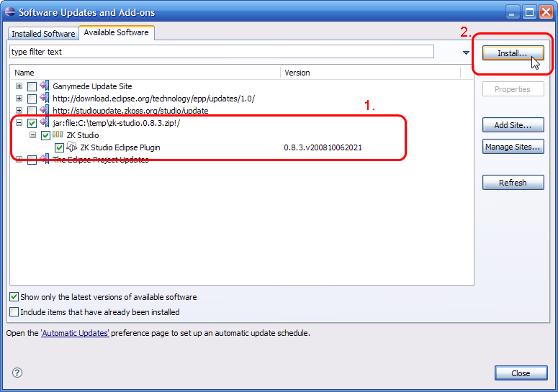Open the filter view menu dropdown arrow
This screenshot has width=558, height=392.
point(466,53)
